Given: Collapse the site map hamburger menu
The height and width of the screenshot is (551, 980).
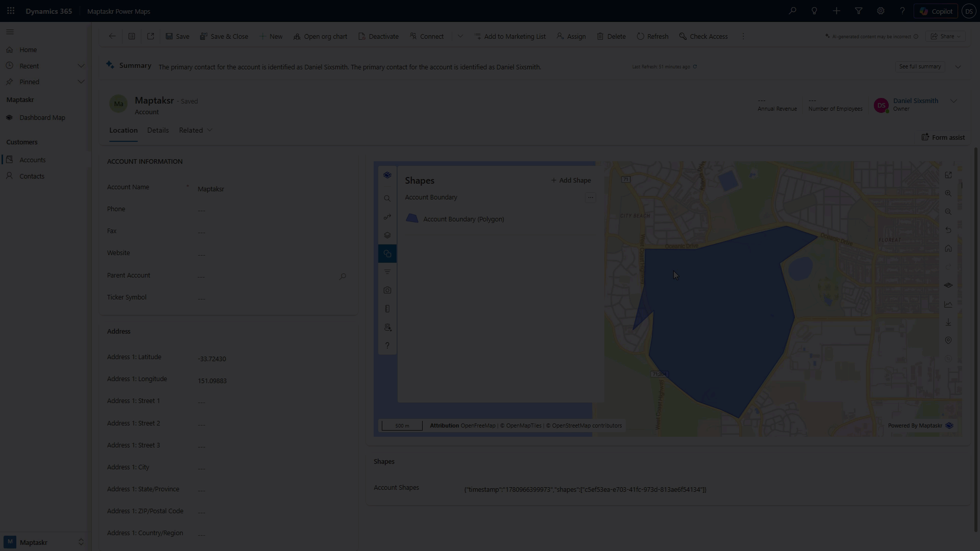Looking at the screenshot, I should pos(10,32).
